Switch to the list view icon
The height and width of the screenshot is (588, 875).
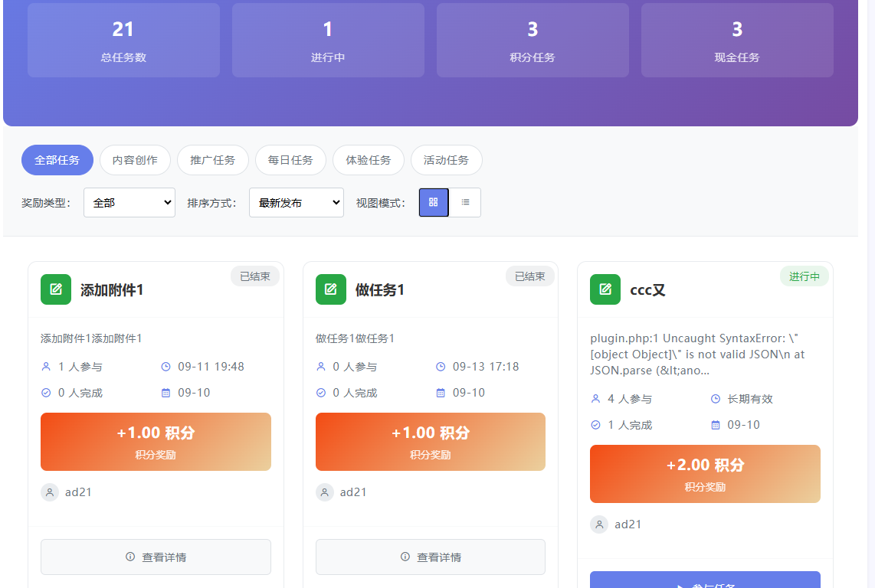pos(465,202)
